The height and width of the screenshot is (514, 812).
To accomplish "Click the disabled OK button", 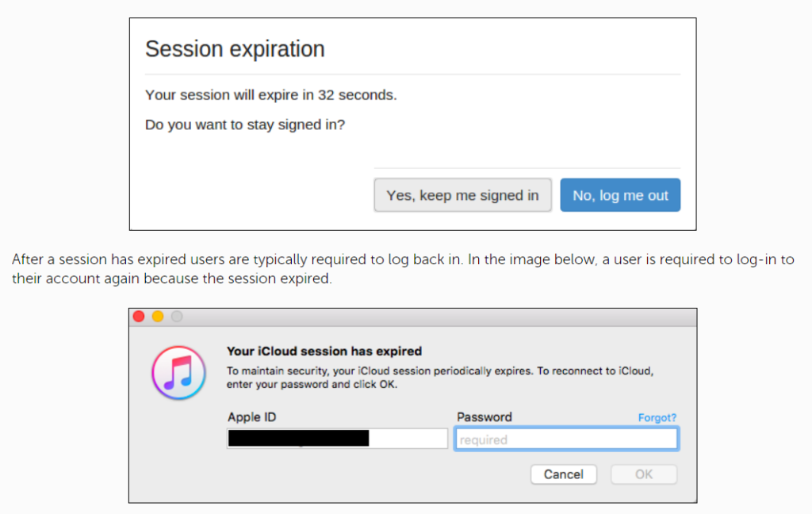I will point(644,474).
